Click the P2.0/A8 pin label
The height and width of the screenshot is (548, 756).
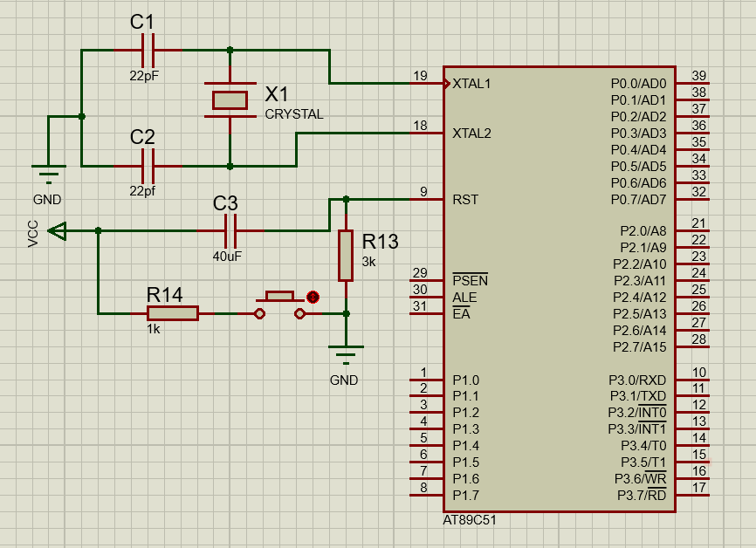pyautogui.click(x=643, y=231)
